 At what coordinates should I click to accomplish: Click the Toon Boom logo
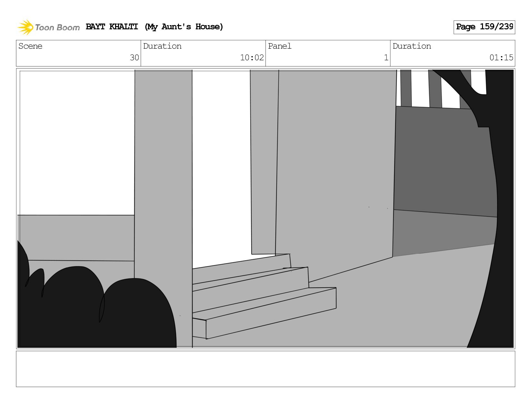(x=48, y=27)
